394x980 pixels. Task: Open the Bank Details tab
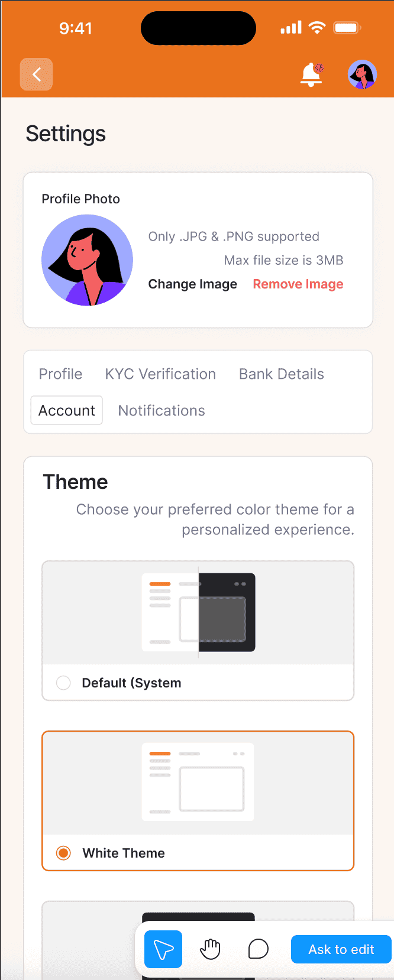282,374
